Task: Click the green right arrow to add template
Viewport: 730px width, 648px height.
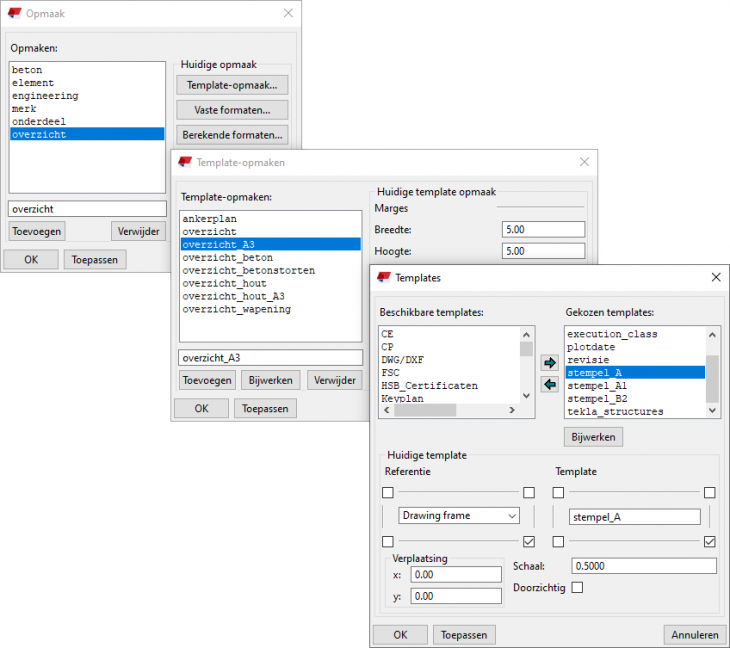Action: tap(549, 363)
